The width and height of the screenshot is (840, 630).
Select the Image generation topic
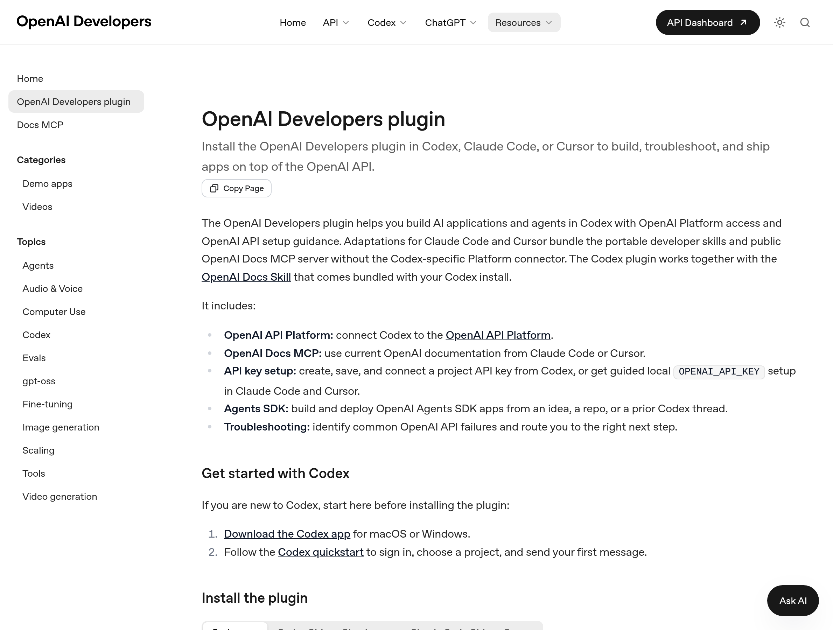(x=61, y=428)
